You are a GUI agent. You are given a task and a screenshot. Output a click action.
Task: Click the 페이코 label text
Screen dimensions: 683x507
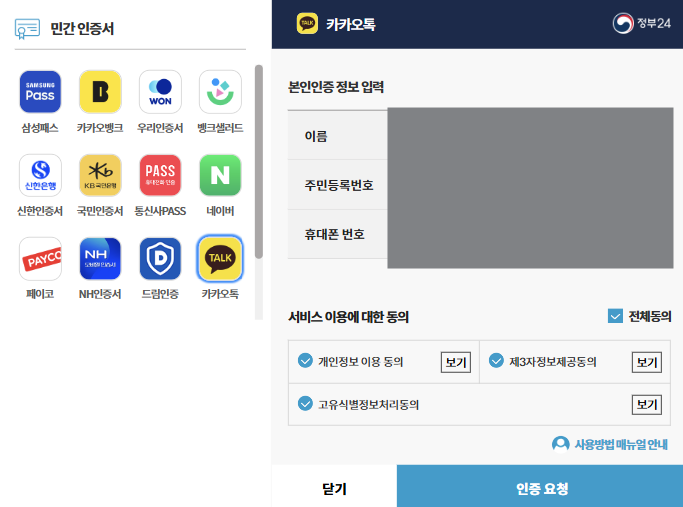click(40, 294)
